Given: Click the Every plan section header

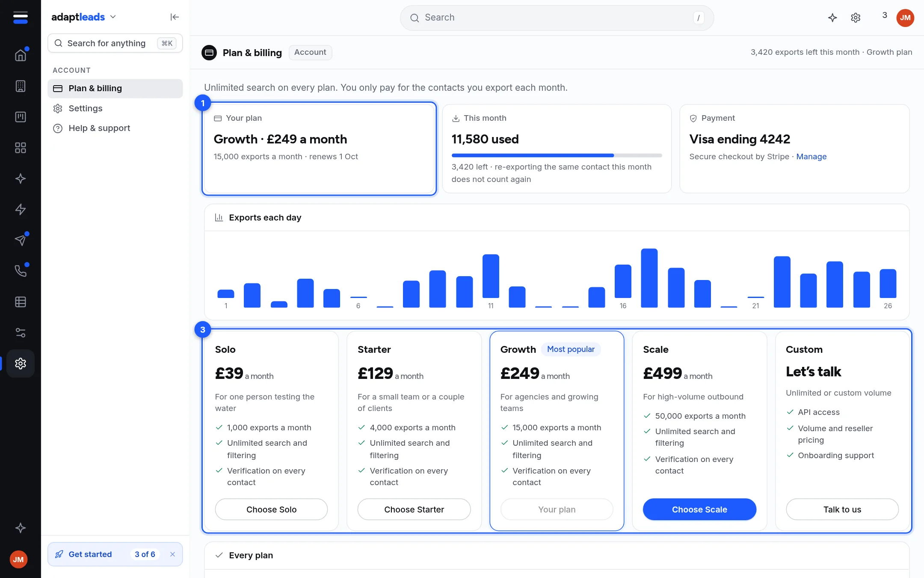Looking at the screenshot, I should coord(557,555).
